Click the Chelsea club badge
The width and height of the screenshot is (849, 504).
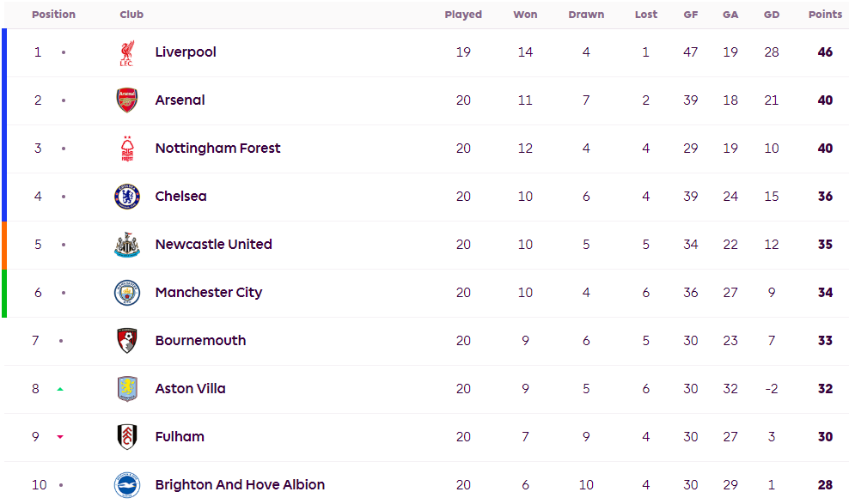coord(126,197)
